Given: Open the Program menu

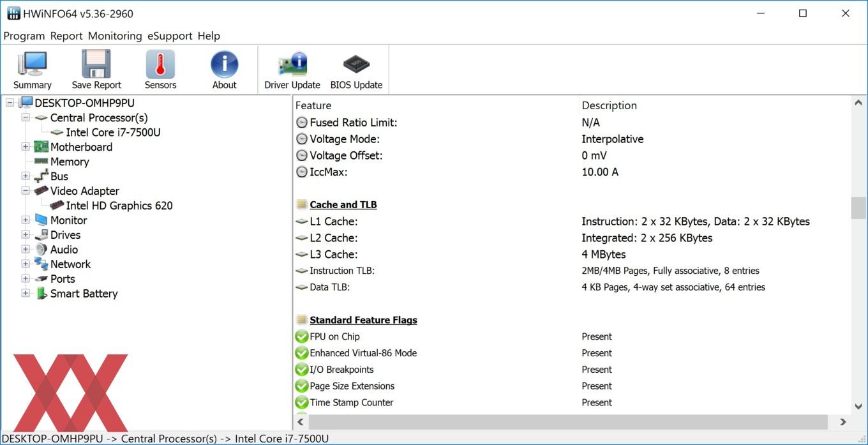Looking at the screenshot, I should tap(24, 36).
